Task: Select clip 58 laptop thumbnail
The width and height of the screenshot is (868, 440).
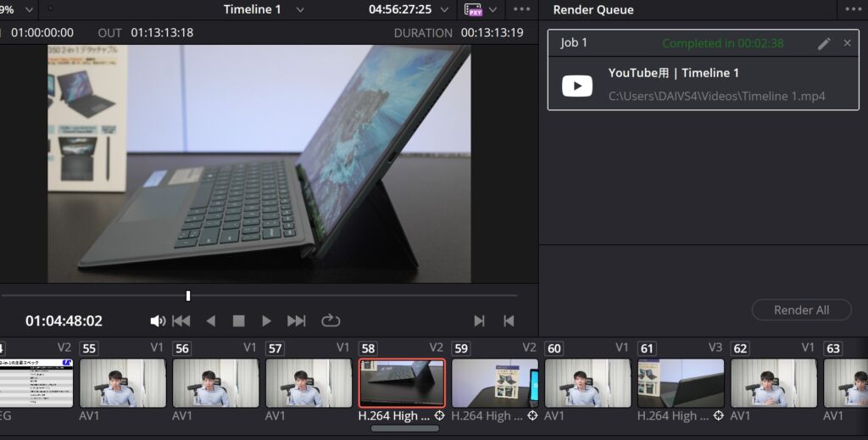Action: [x=402, y=383]
